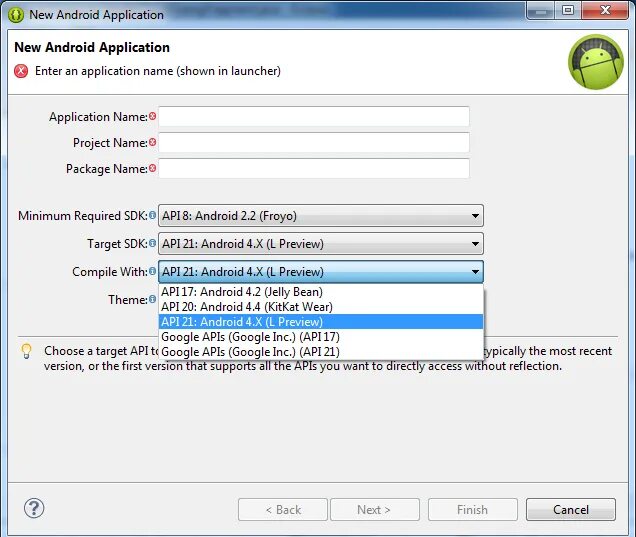Screen dimensions: 636x537
Task: Open the Minimum Required SDK dropdown
Action: pos(321,216)
